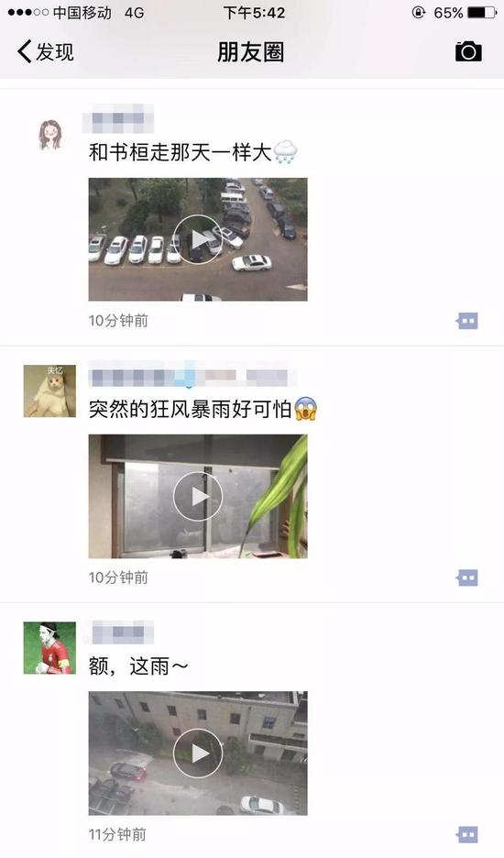This screenshot has height=858, width=504.
Task: Tap blurred username of first post
Action: (118, 119)
